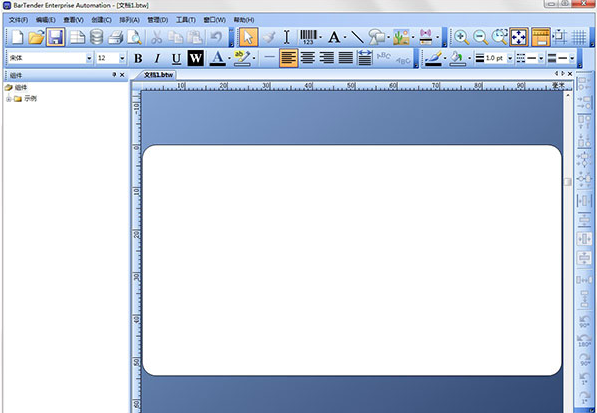Toggle grid lines display
This screenshot has width=597, height=413.
[579, 37]
